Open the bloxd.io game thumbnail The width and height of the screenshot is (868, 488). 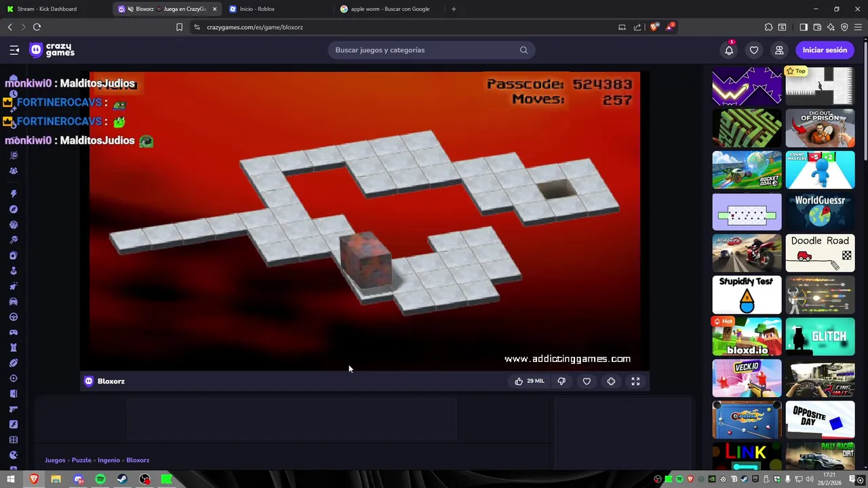747,337
